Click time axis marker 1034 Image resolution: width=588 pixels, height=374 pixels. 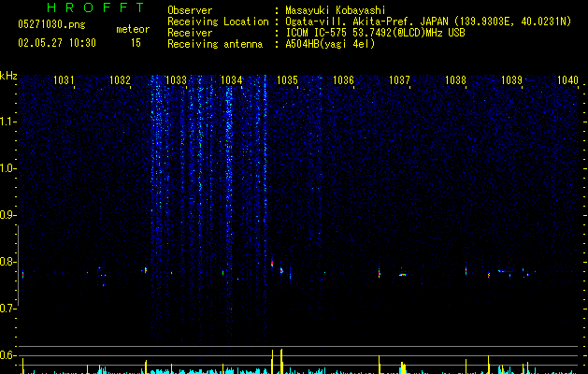click(x=232, y=80)
